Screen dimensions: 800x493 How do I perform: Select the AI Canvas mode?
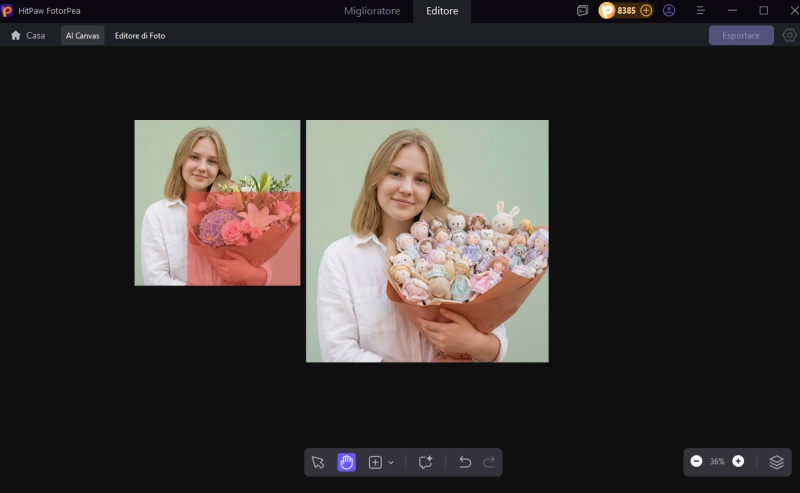coord(82,35)
